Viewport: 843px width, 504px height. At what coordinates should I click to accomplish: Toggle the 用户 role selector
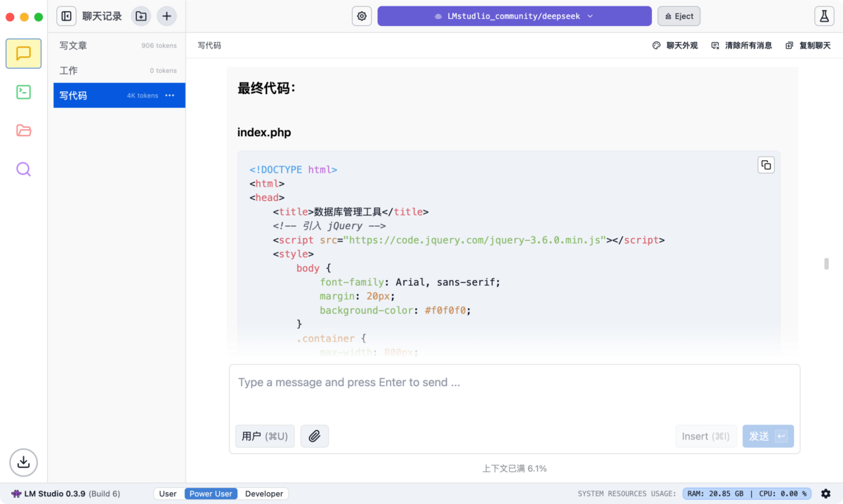(265, 436)
